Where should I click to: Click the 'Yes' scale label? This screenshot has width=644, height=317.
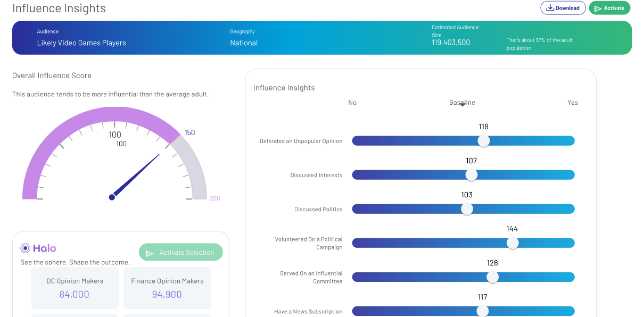[x=573, y=103]
